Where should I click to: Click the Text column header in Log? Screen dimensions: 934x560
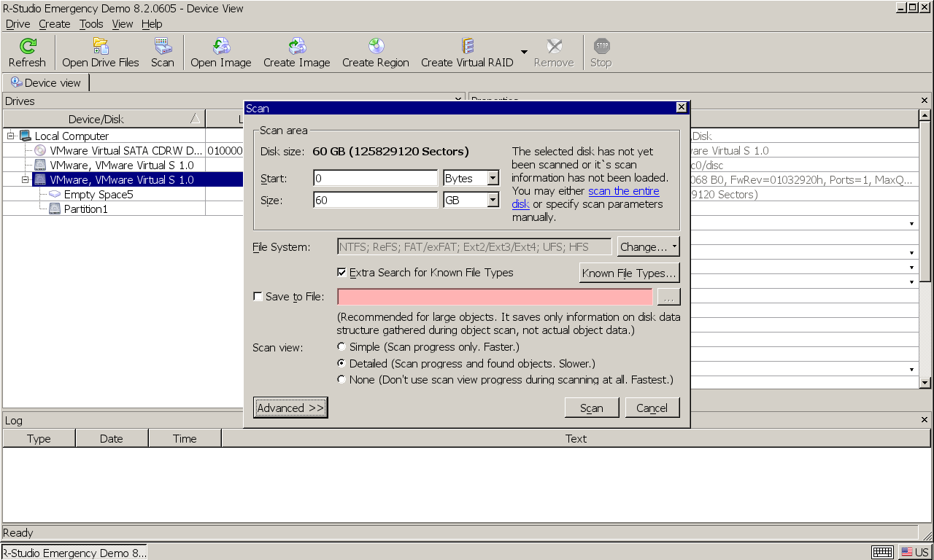pyautogui.click(x=576, y=438)
